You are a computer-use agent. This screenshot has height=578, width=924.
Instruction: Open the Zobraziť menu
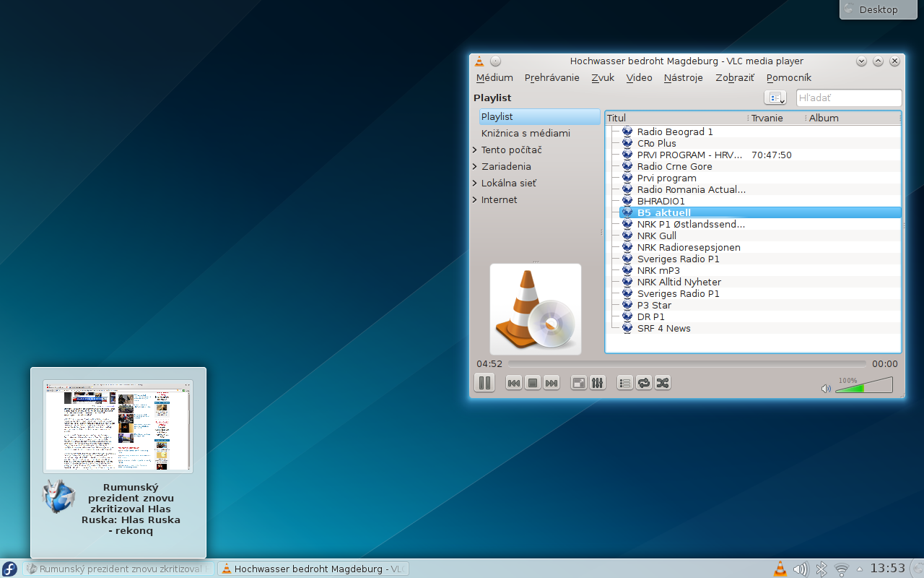[735, 77]
